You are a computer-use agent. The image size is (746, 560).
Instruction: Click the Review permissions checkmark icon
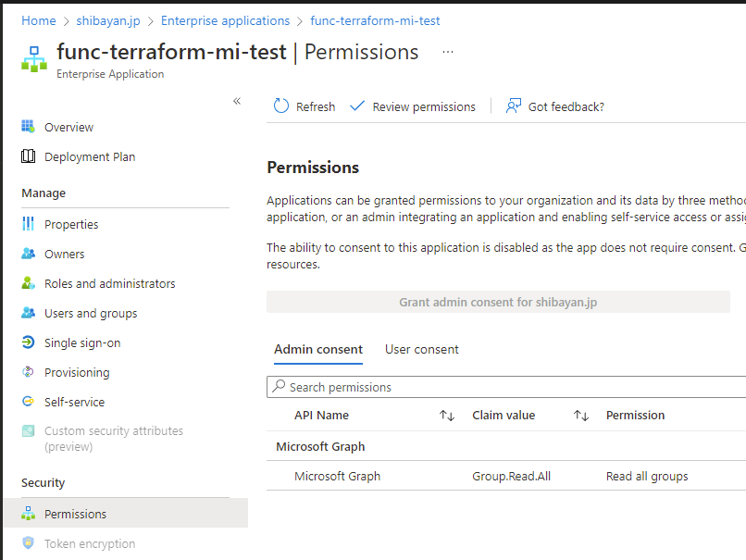point(357,106)
